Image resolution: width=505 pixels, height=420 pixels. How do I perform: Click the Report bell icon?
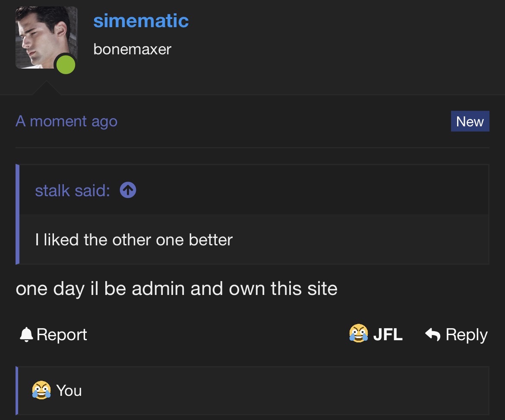click(x=26, y=334)
